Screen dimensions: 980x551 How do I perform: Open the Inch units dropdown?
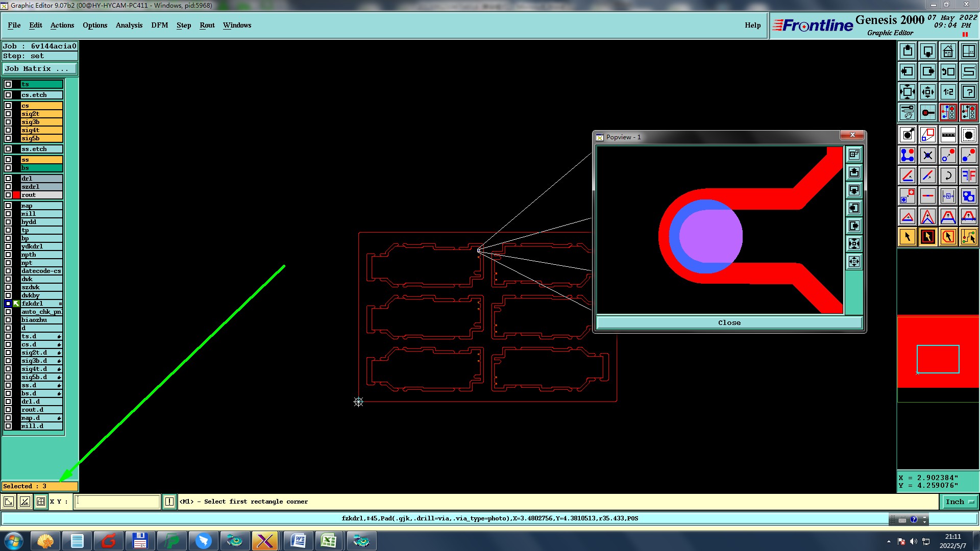coord(959,502)
